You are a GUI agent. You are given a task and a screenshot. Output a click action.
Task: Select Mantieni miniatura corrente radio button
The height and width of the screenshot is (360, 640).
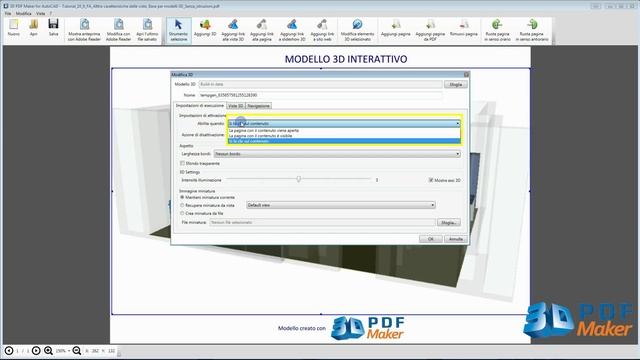182,197
